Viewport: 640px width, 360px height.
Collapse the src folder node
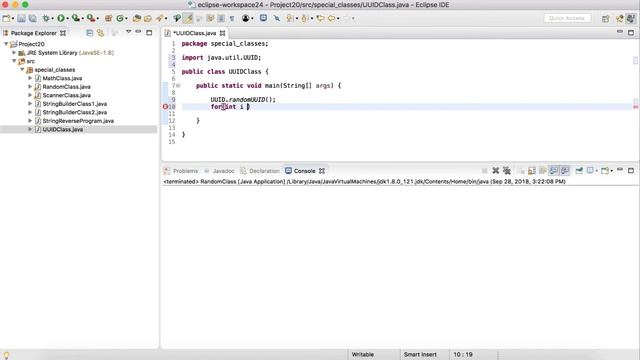click(14, 61)
